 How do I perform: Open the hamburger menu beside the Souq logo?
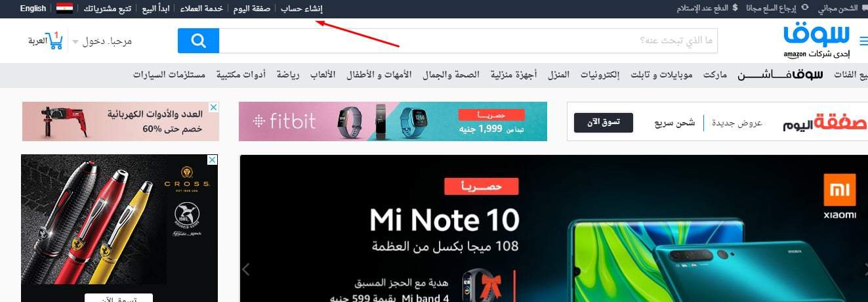863,39
